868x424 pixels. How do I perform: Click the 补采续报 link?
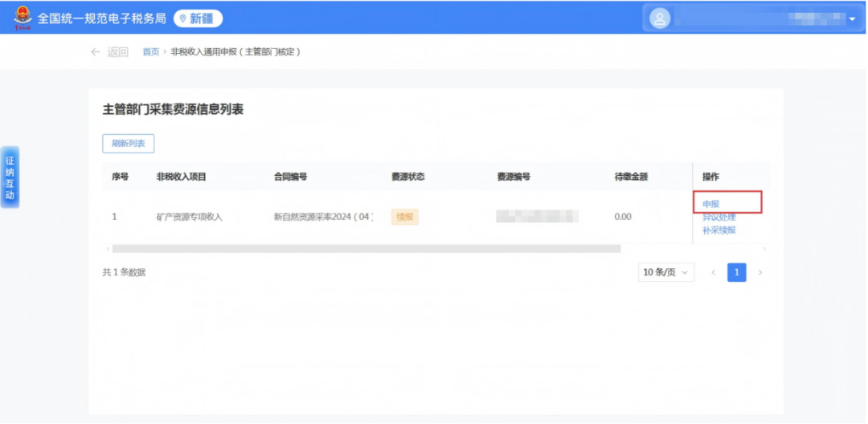[x=719, y=230]
